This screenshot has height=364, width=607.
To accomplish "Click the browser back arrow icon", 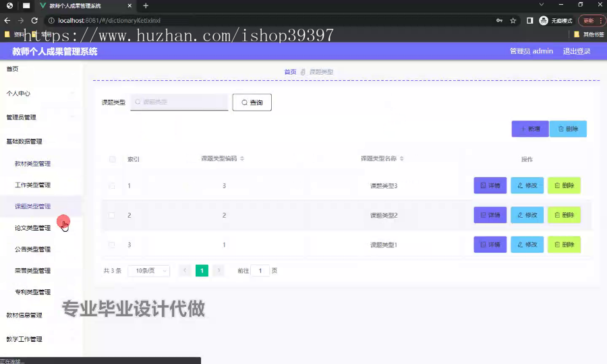I will 7,20.
